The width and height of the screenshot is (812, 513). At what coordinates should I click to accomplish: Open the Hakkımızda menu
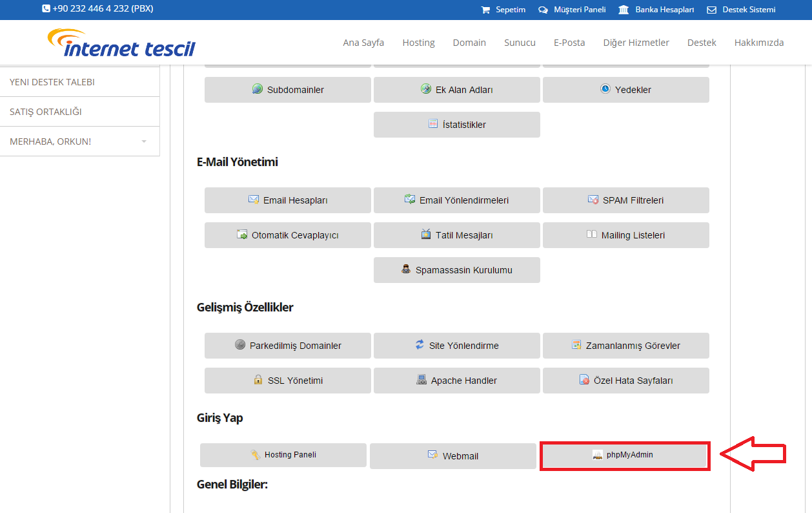(x=759, y=43)
